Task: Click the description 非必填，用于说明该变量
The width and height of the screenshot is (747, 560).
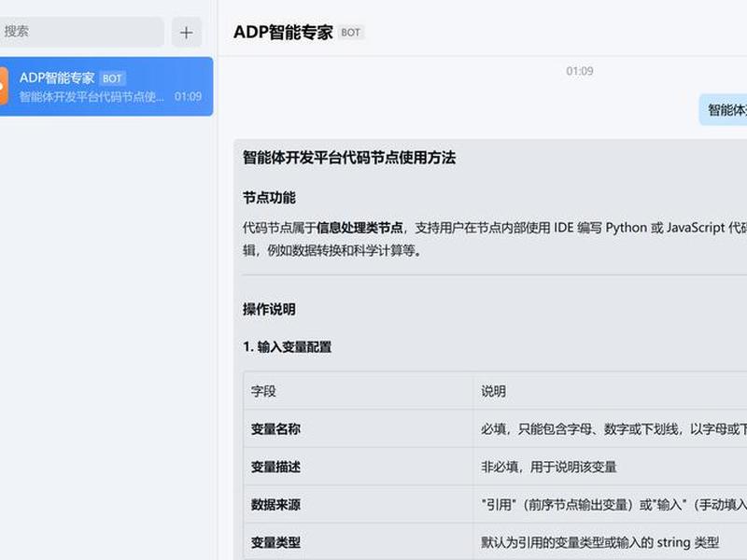Action: [x=549, y=467]
